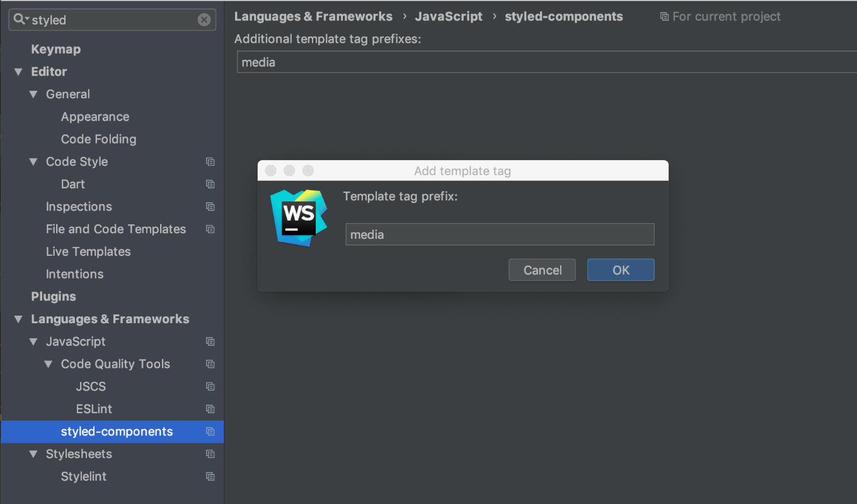
Task: Click project-level icon beside Code Quality Tools
Action: point(210,364)
